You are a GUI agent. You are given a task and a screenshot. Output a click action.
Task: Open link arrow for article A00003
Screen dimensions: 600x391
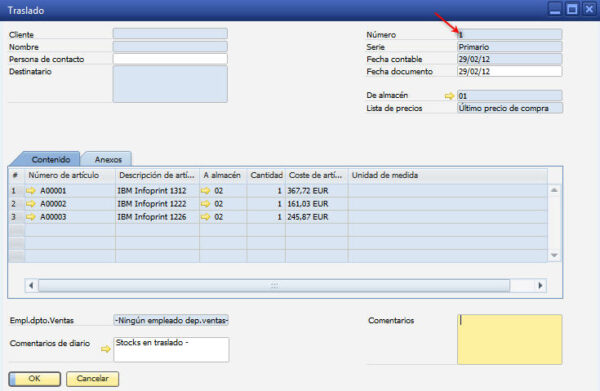pos(31,217)
